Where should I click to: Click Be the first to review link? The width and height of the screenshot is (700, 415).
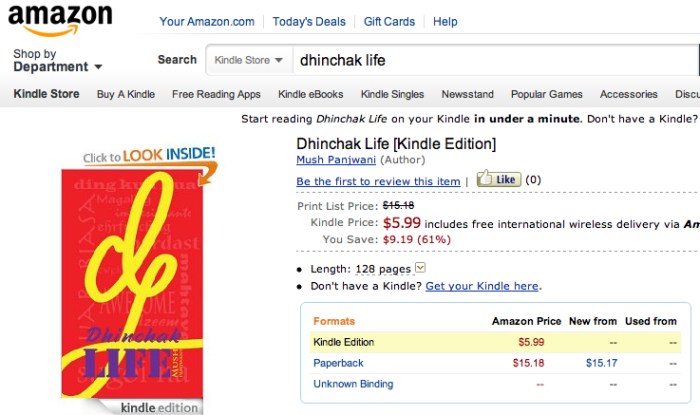pos(378,182)
